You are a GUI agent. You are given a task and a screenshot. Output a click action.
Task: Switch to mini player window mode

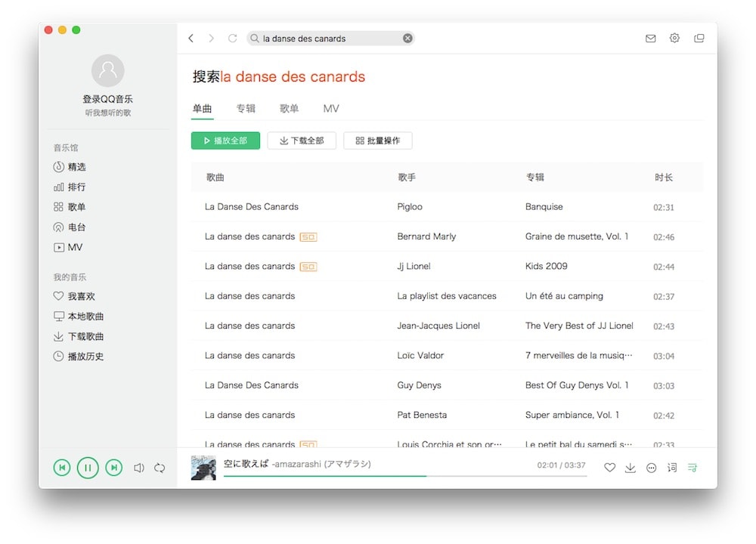(699, 38)
